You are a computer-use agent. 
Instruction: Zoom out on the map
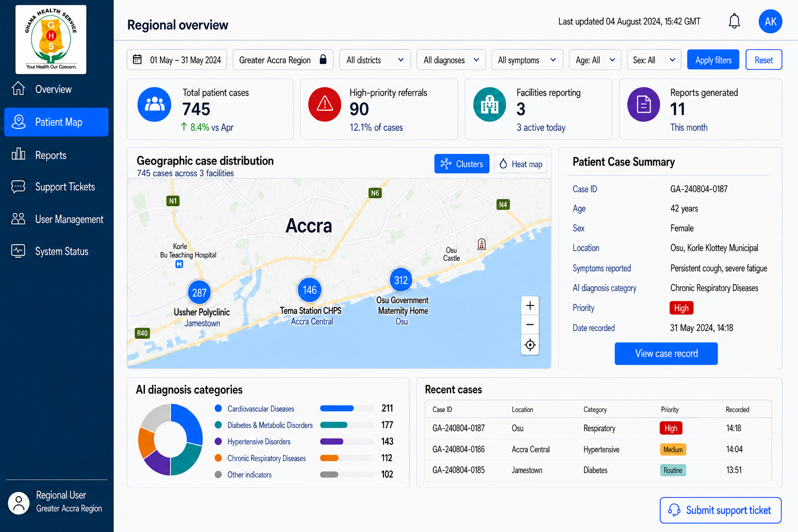[530, 325]
